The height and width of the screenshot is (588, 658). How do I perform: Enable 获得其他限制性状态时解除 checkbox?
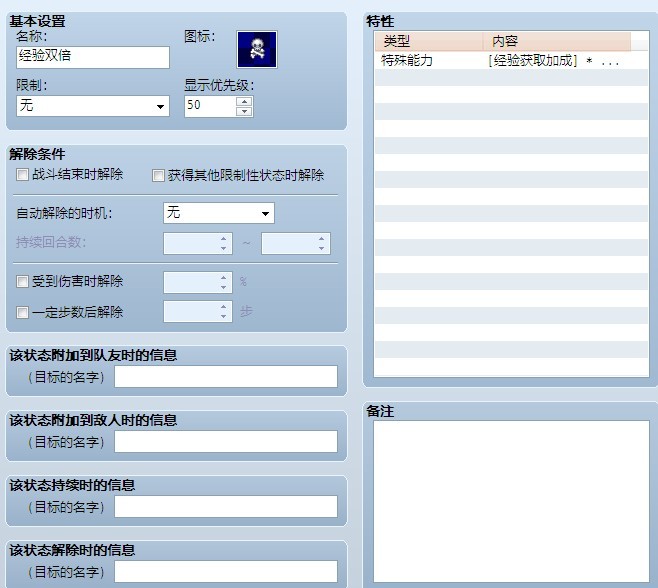coord(158,175)
